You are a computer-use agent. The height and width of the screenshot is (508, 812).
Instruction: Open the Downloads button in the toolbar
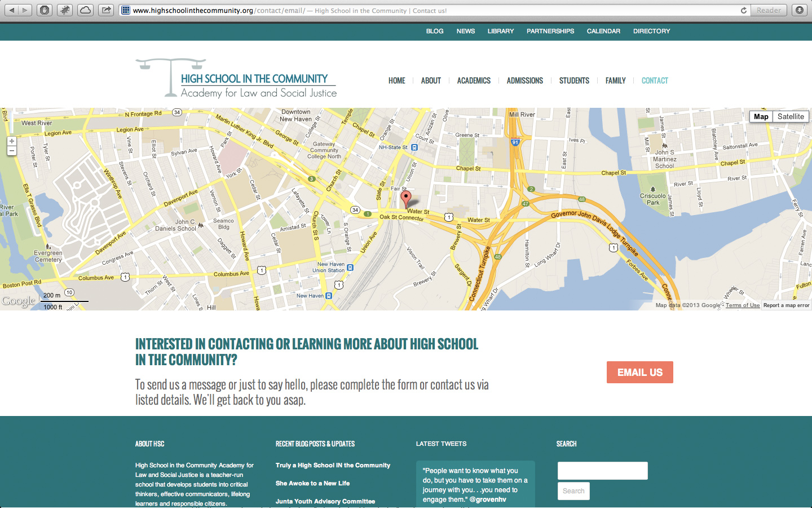pos(800,10)
